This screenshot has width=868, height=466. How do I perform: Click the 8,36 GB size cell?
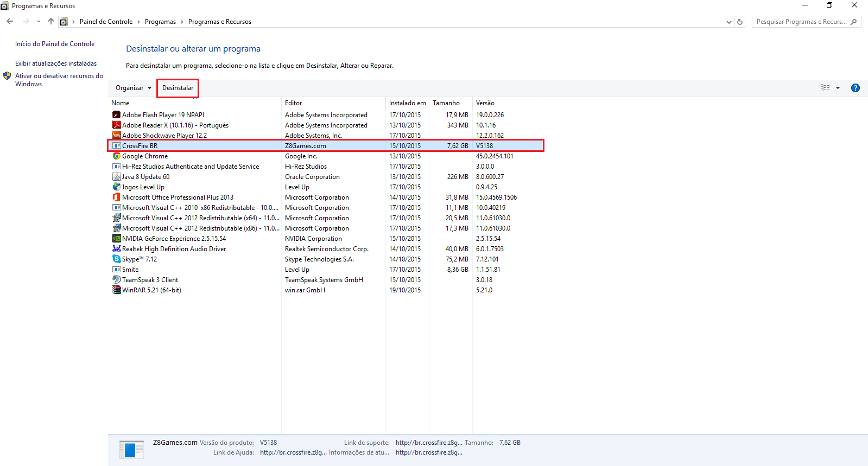click(458, 270)
